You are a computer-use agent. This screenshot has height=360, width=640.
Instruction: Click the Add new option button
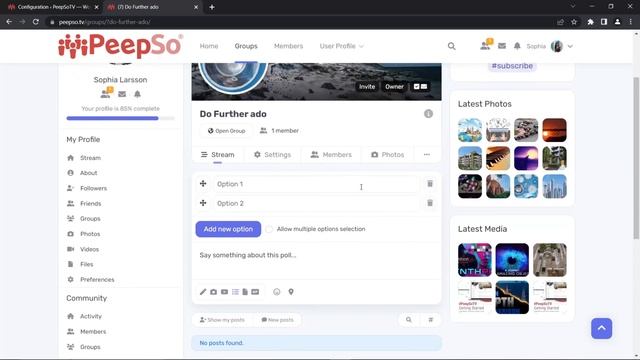pos(228,229)
